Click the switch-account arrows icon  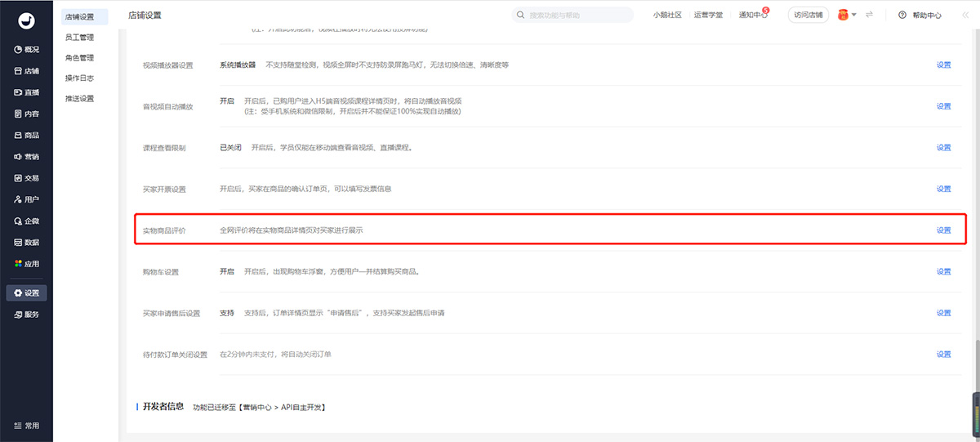pyautogui.click(x=870, y=15)
